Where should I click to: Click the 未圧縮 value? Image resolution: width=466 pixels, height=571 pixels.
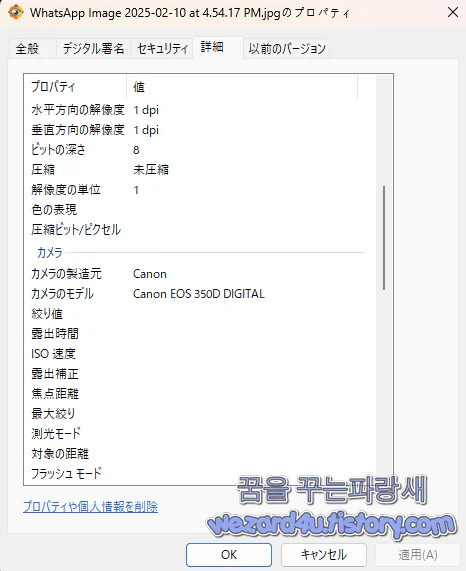(151, 170)
